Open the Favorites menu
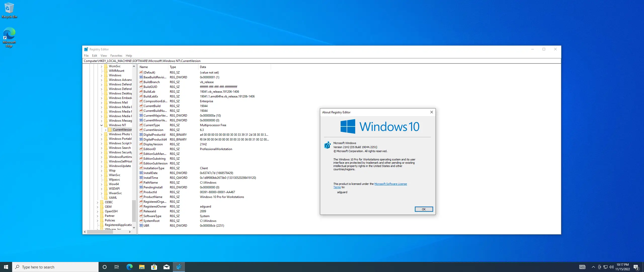 (116, 56)
